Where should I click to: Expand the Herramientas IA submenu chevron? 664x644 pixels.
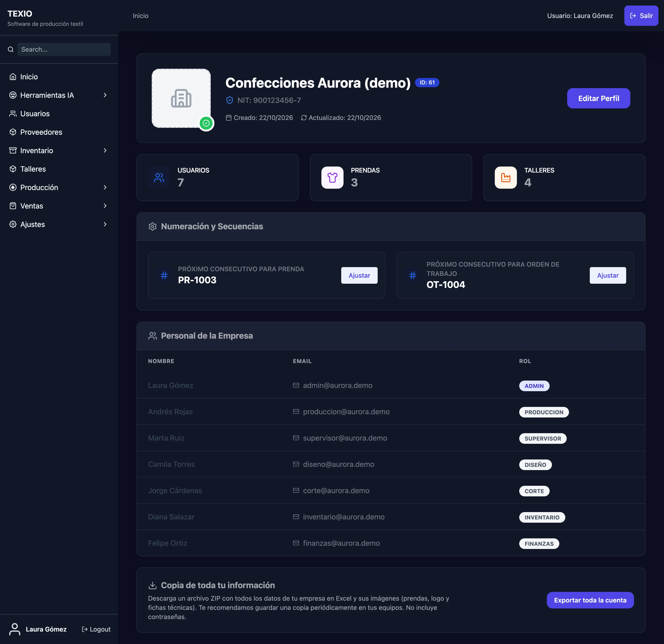click(105, 95)
